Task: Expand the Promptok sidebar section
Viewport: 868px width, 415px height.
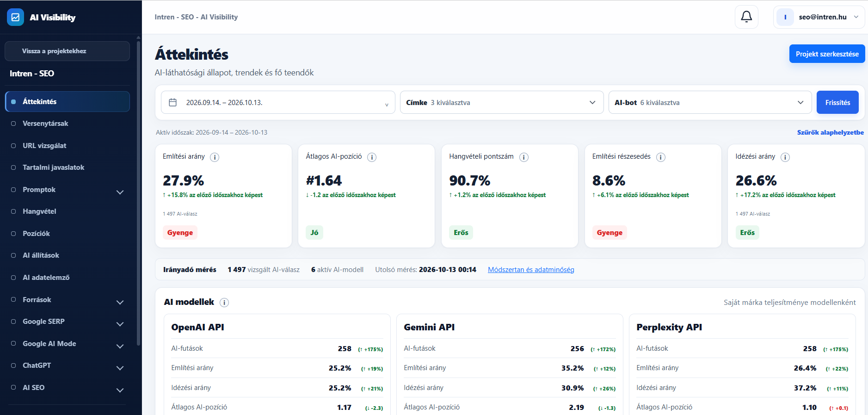Action: click(x=120, y=192)
